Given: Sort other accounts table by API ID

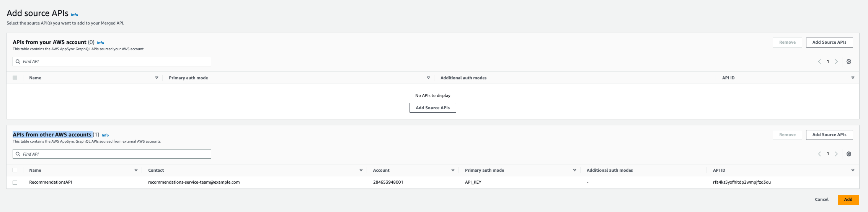Looking at the screenshot, I should coord(853,170).
